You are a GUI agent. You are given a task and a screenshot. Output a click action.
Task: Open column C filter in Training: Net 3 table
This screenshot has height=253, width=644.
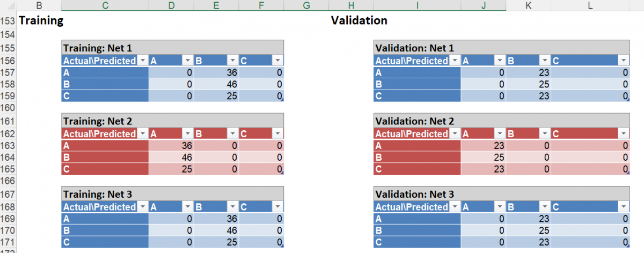277,207
